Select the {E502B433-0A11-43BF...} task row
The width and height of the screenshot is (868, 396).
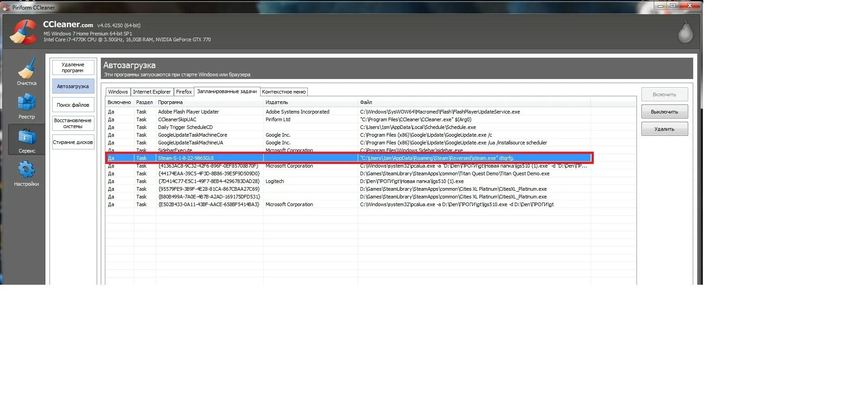pos(348,204)
